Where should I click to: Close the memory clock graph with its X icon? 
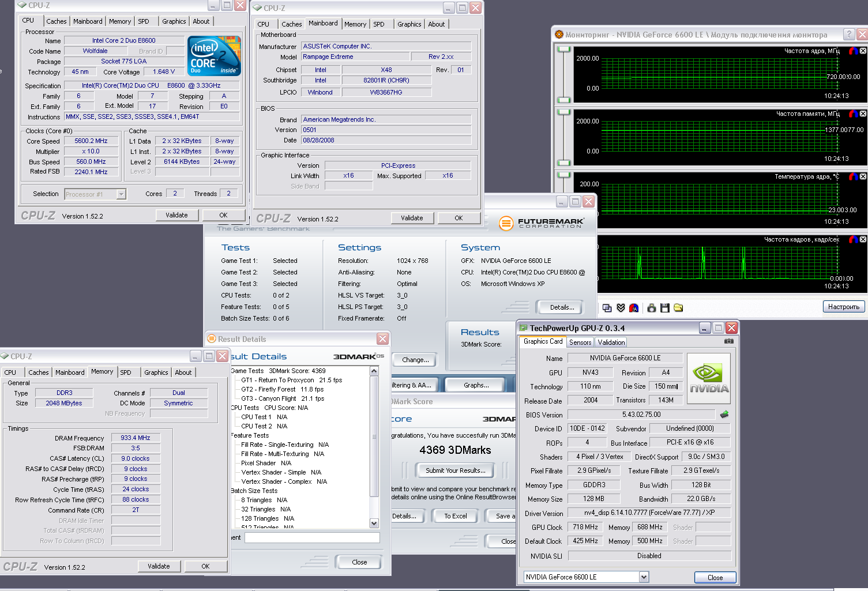pyautogui.click(x=863, y=114)
